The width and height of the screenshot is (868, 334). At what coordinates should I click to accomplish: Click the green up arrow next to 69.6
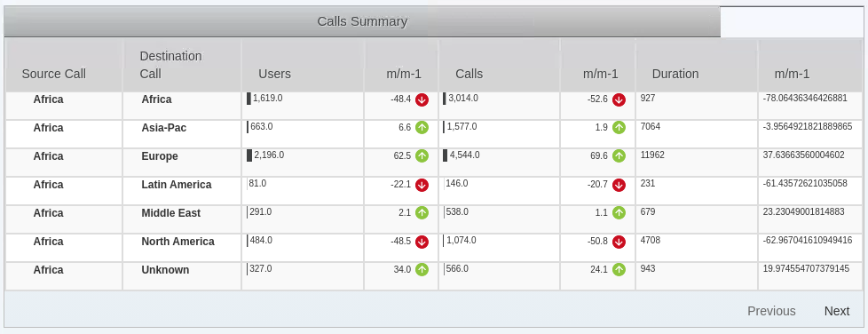(619, 156)
